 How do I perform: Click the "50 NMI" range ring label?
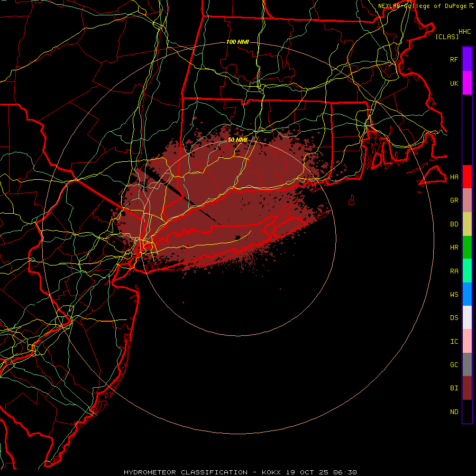[237, 140]
